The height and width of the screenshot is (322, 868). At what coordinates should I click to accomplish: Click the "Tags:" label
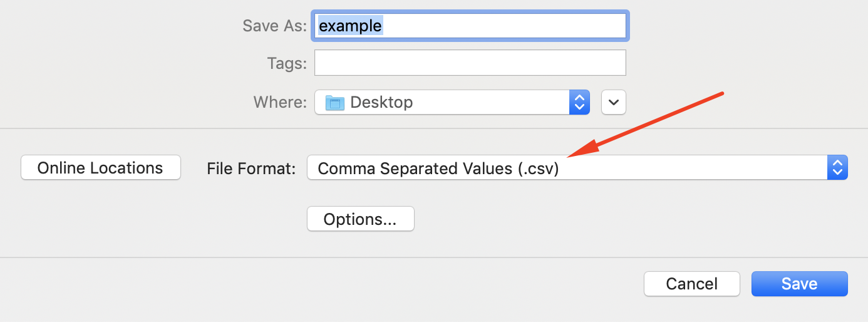(287, 63)
